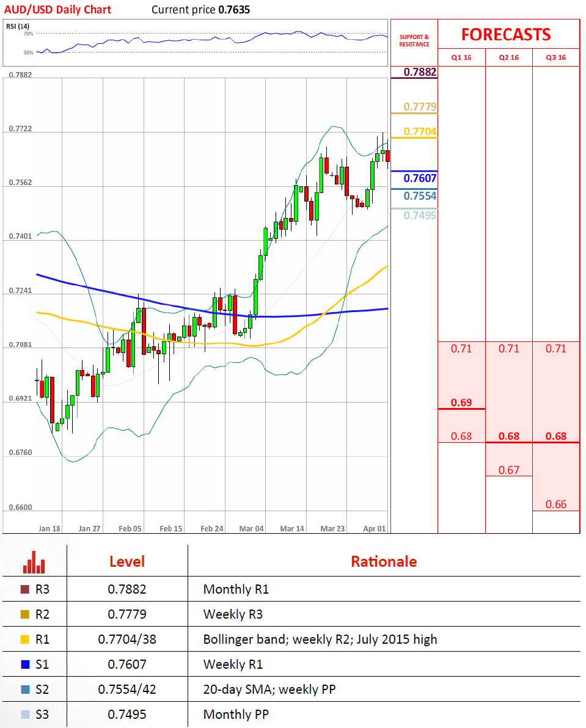Viewport: 586px width, 728px height.
Task: Click the Support & Resistance header
Action: point(414,41)
